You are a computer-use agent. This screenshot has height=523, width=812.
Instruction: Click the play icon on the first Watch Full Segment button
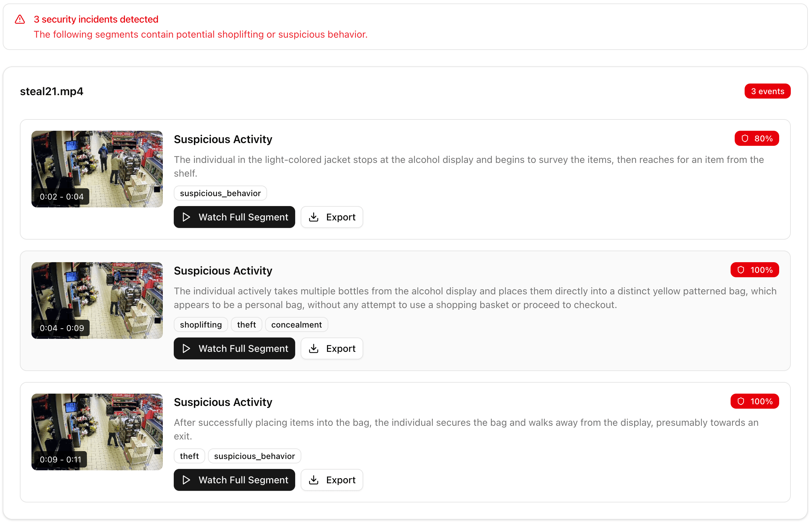(x=186, y=217)
